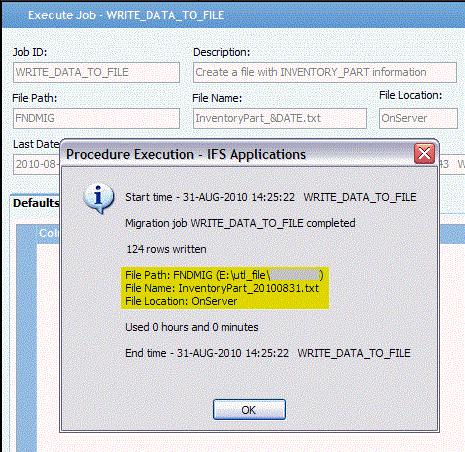Click the highlighted File Path FNDMIG line
Image resolution: width=465 pixels, height=452 pixels.
point(224,275)
